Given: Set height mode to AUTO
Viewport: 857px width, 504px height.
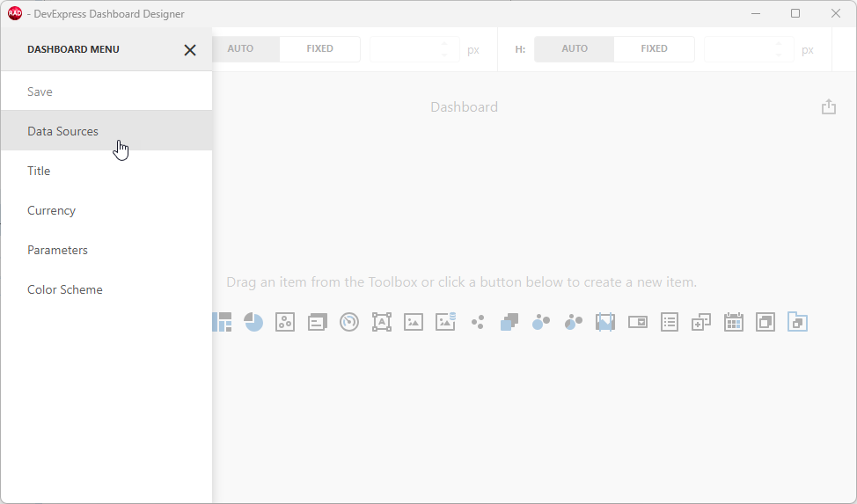Looking at the screenshot, I should tap(575, 48).
